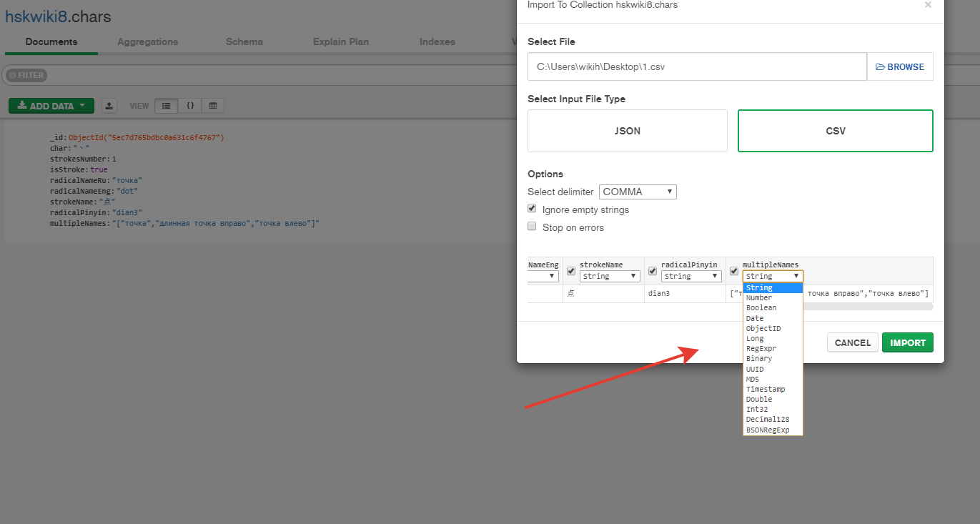Click the export collection icon

[109, 106]
